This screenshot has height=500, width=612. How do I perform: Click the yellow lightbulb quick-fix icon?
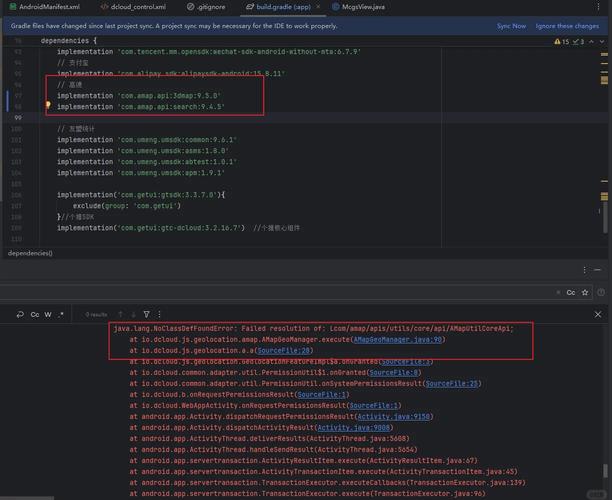(x=48, y=105)
